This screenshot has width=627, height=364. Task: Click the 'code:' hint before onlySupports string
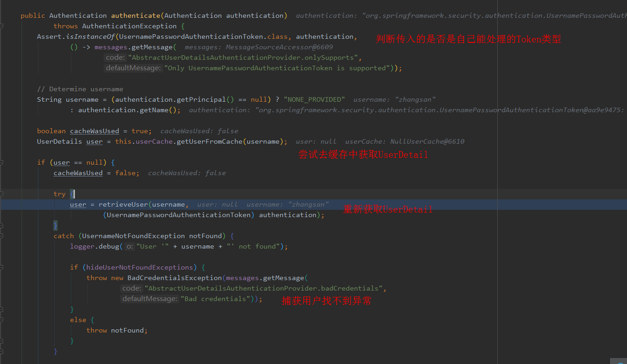(x=115, y=57)
